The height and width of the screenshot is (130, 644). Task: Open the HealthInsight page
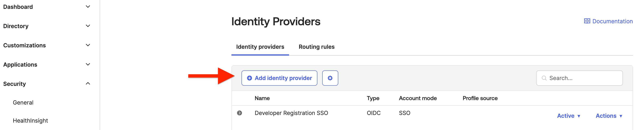point(31,121)
